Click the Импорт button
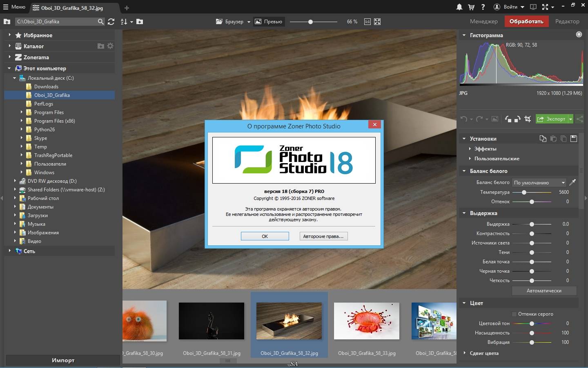This screenshot has height=368, width=588. coord(63,360)
